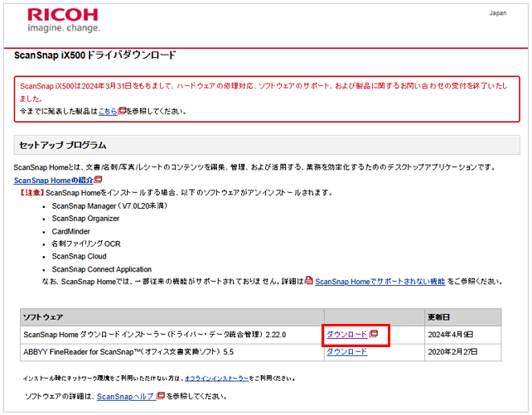The image size is (532, 415).
Task: Click the imagine. change. tagline
Action: click(64, 28)
